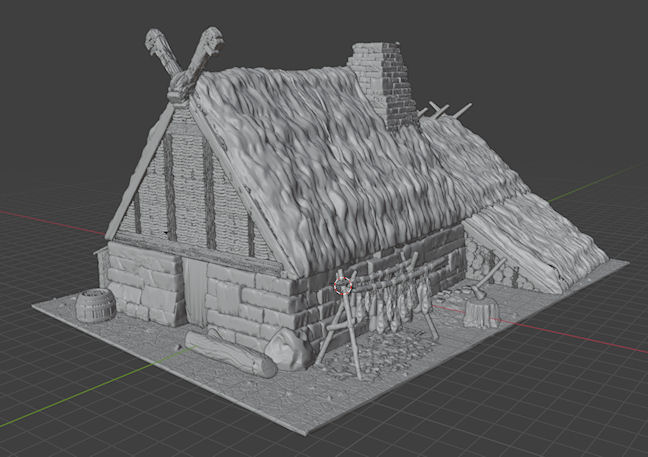Click the wooden barrel beside the house
The height and width of the screenshot is (457, 648).
94,305
